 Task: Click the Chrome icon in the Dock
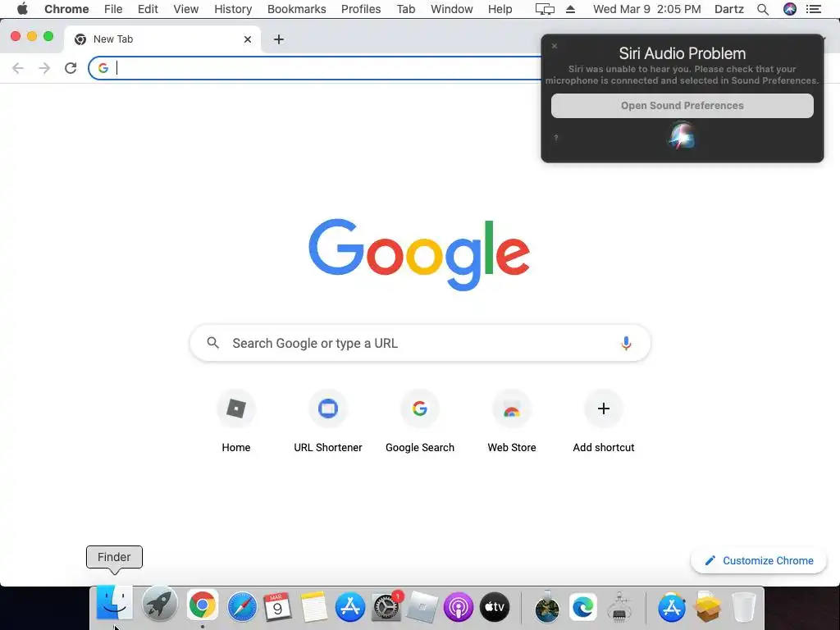click(x=203, y=605)
